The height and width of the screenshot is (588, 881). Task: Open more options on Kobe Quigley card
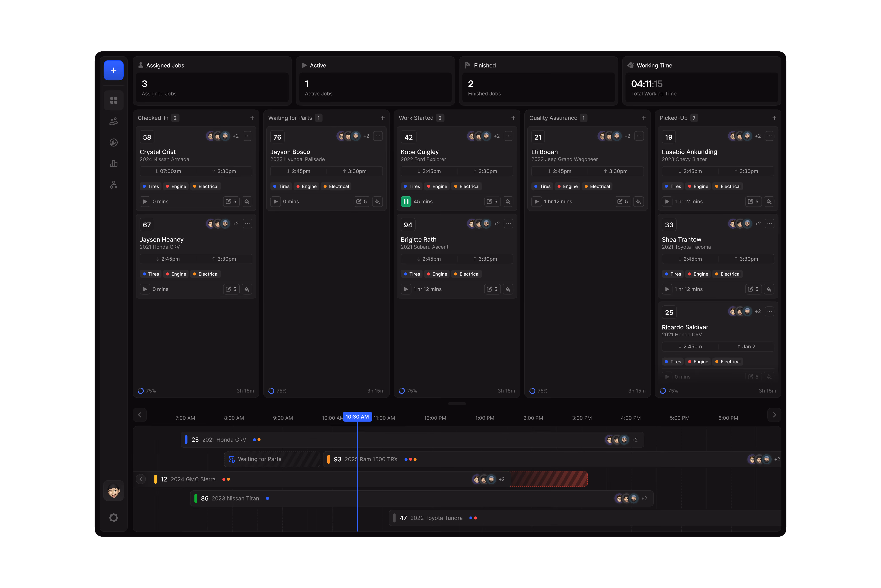tap(508, 136)
